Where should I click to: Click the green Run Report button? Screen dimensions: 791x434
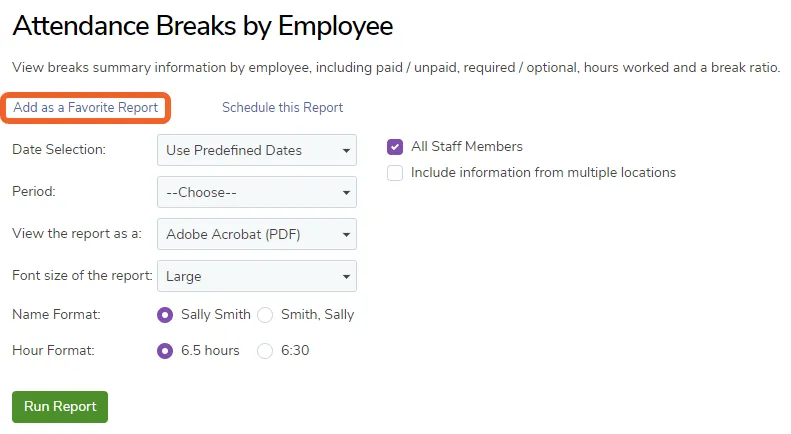coord(60,407)
